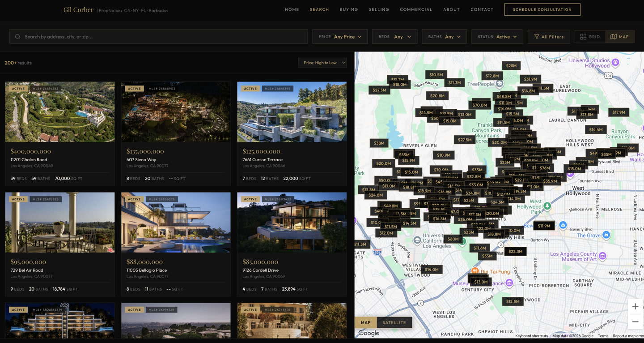Screen dimensions: 644x343
Task: Open the Beds filter dropdown
Action: click(x=395, y=37)
